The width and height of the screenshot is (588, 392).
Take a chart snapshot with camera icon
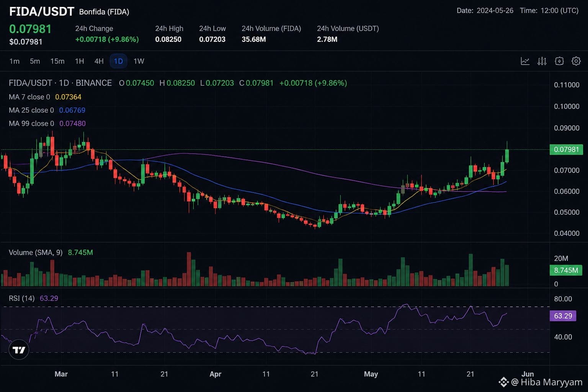pos(559,61)
